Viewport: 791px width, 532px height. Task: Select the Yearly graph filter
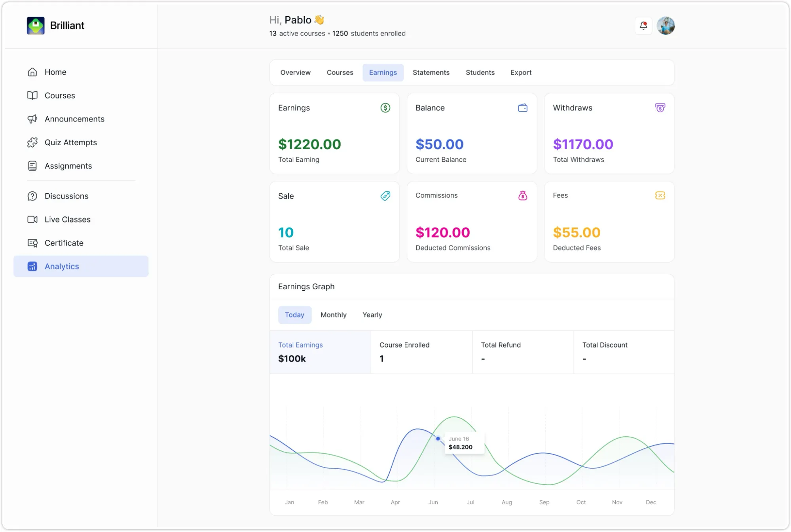pos(372,315)
